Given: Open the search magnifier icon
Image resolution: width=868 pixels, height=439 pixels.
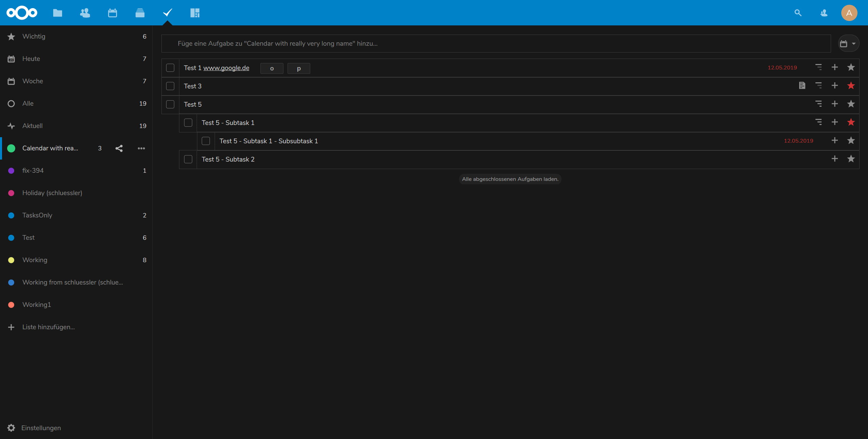Looking at the screenshot, I should point(798,13).
